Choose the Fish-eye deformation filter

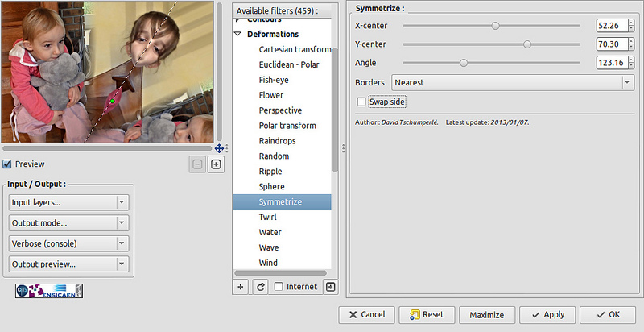pyautogui.click(x=273, y=80)
